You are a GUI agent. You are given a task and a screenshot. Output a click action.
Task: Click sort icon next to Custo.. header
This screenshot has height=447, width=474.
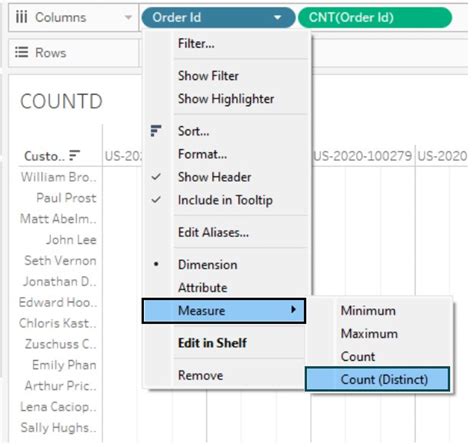pos(74,155)
